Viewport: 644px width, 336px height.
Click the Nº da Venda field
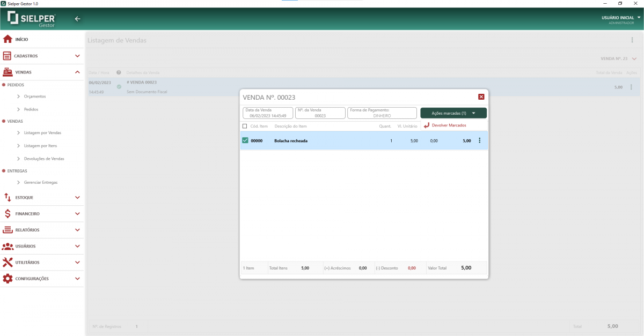320,113
